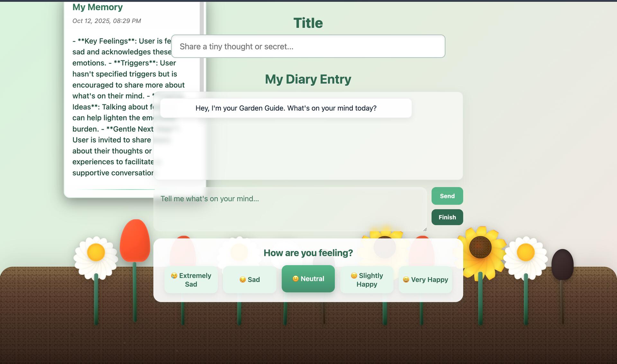Click the textarea resize handle
Viewport: 617px width, 364px height.
[425, 229]
